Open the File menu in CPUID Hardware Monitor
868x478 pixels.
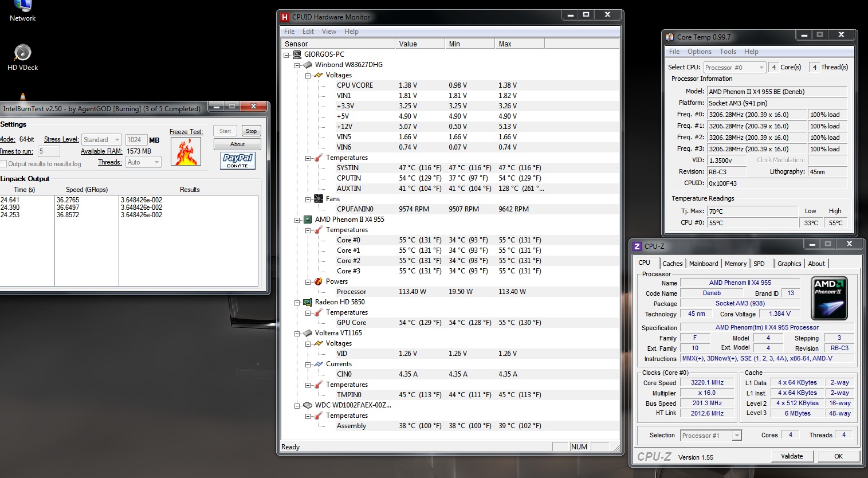point(289,32)
